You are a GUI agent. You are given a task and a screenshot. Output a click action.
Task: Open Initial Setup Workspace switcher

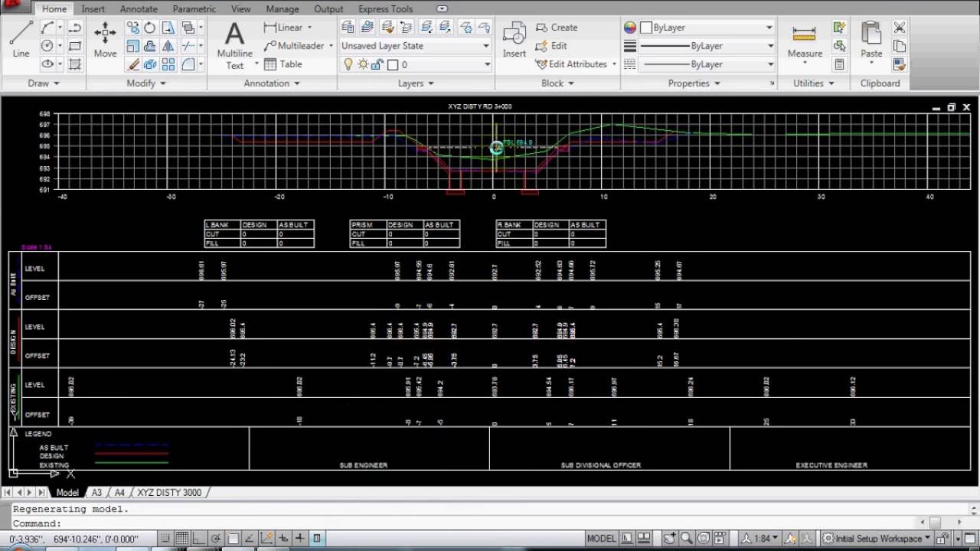pos(877,539)
